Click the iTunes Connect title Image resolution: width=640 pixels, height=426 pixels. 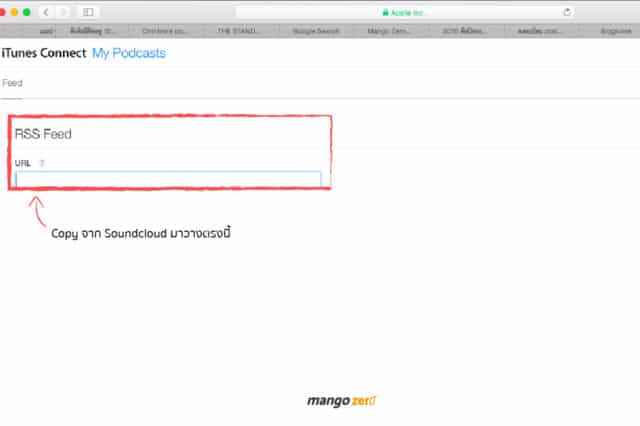[x=44, y=53]
